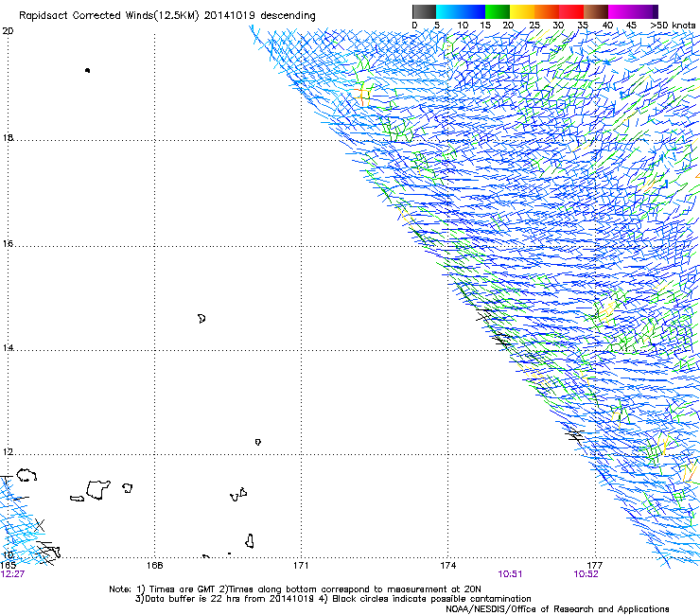
Task: Click the orange wind barbs near 19N 172E
Action: coord(362,96)
